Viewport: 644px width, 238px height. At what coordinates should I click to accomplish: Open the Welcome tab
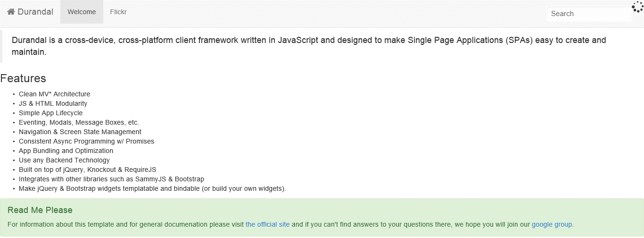click(x=82, y=12)
